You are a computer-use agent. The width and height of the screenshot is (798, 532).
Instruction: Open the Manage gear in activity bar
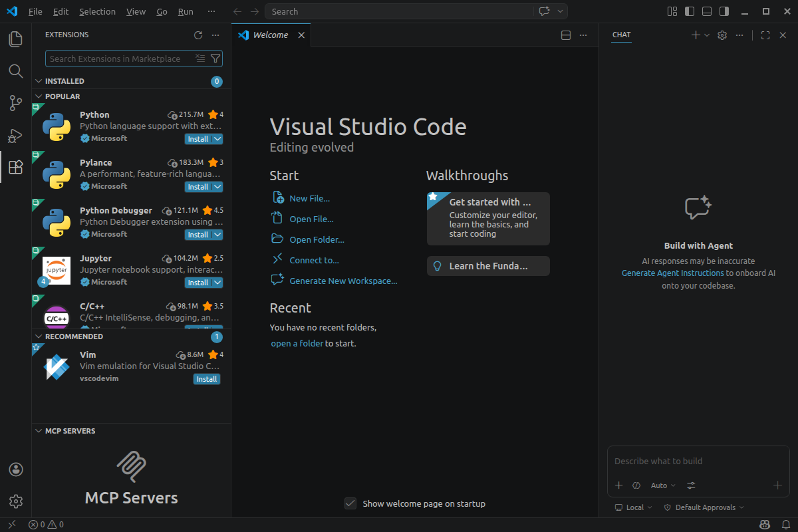click(16, 501)
